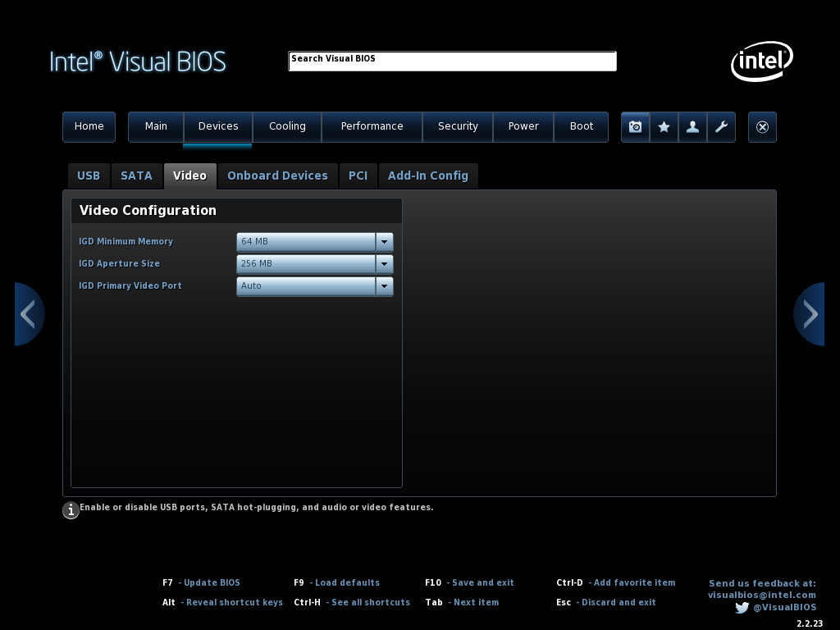Click in the Search Visual BIOS field
The image size is (840, 630).
(452, 62)
